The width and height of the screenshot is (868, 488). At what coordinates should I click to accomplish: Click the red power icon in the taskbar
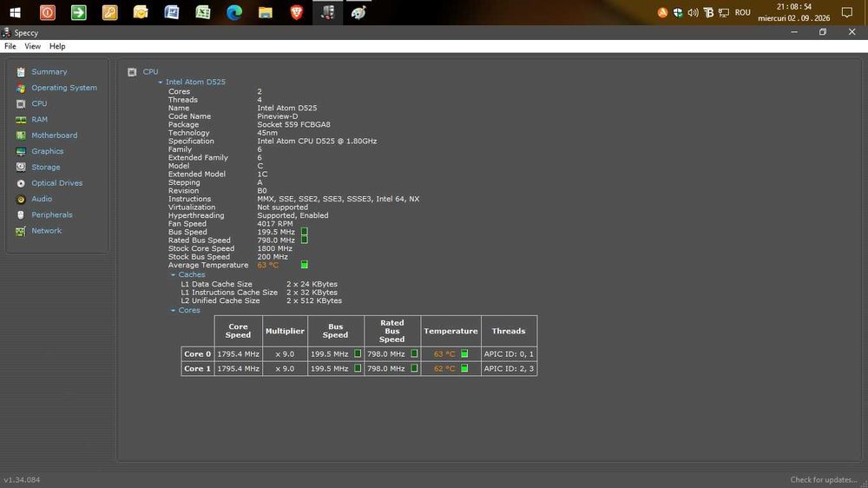pyautogui.click(x=48, y=12)
